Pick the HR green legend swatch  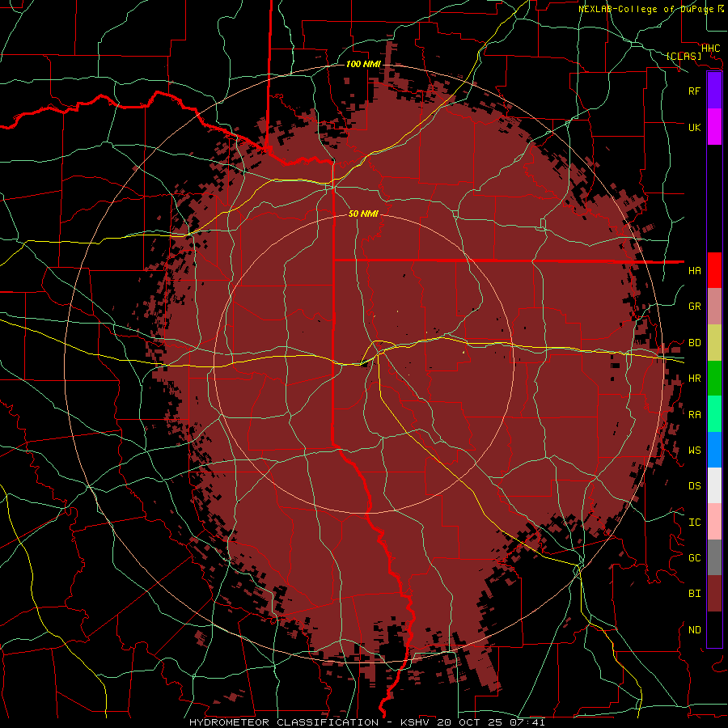click(714, 379)
